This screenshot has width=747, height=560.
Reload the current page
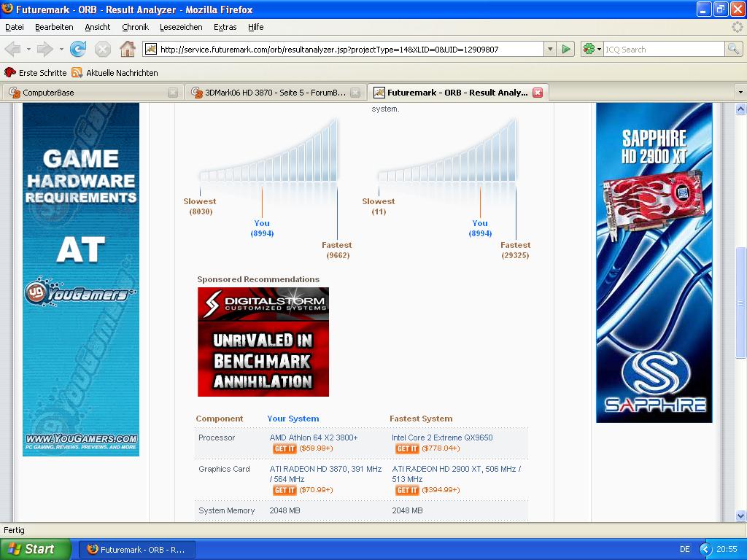[x=78, y=49]
